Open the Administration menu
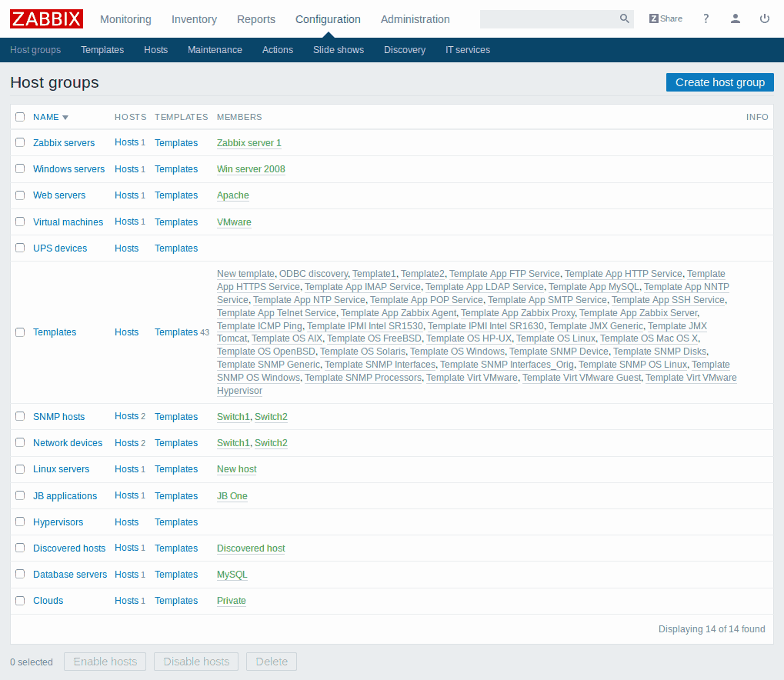 click(415, 19)
